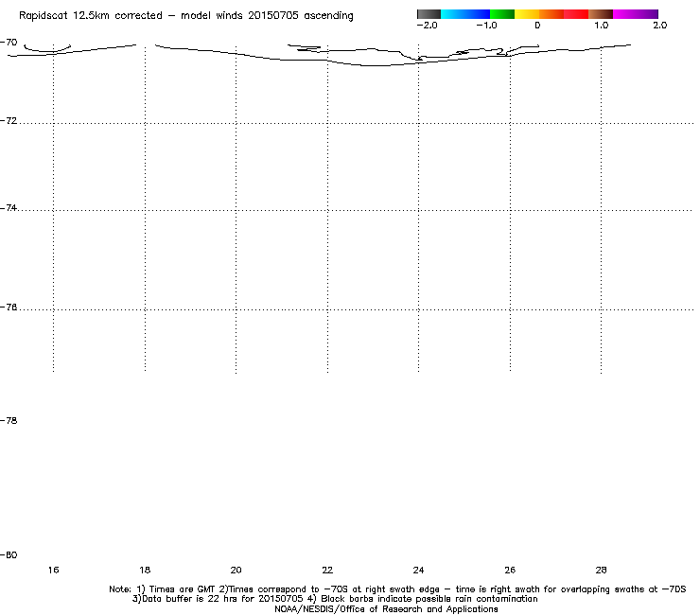700x615 pixels.
Task: Pick the magenta-purple color bar segment
Action: click(636, 14)
